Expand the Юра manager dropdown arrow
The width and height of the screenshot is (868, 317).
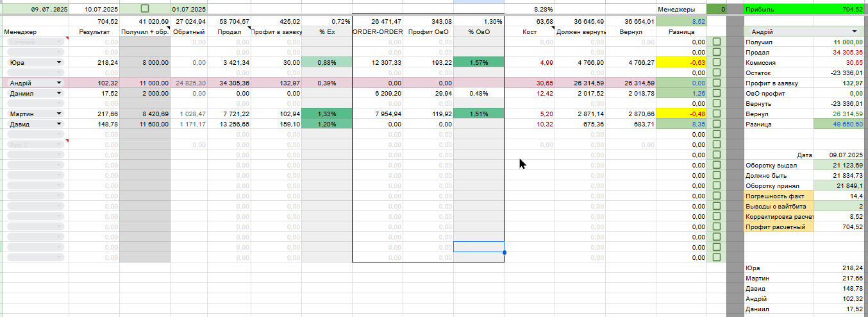(x=60, y=62)
